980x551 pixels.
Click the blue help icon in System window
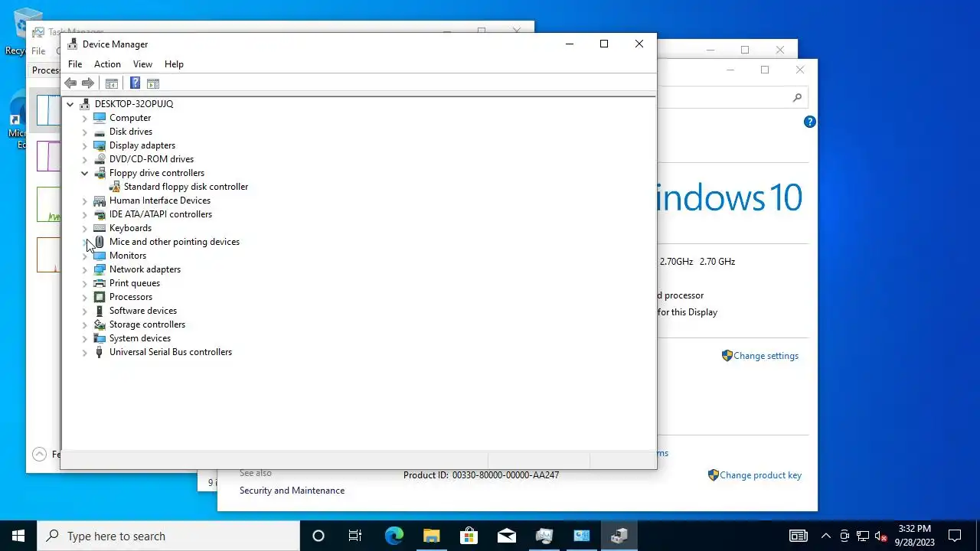pyautogui.click(x=810, y=122)
